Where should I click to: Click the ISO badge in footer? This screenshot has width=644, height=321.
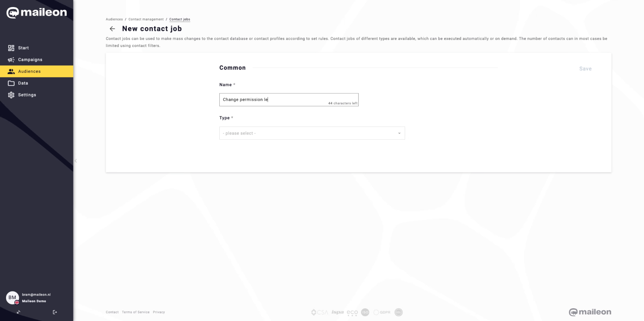[365, 312]
